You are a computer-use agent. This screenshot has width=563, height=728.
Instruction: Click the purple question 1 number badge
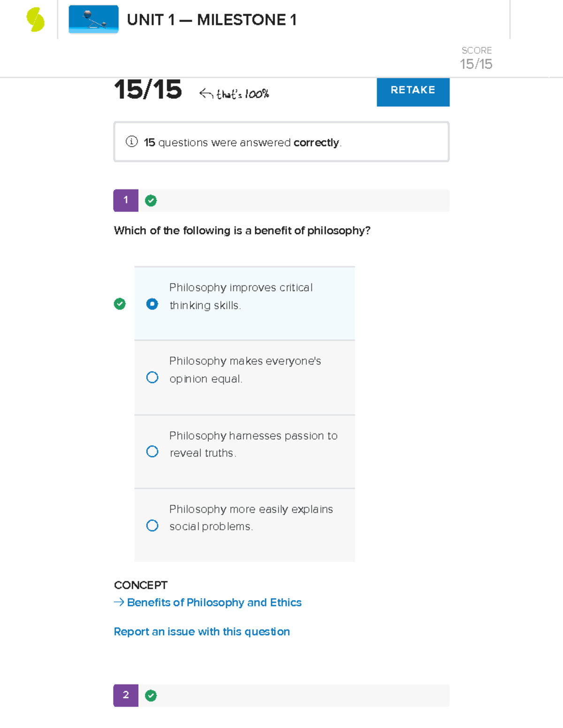click(x=125, y=200)
